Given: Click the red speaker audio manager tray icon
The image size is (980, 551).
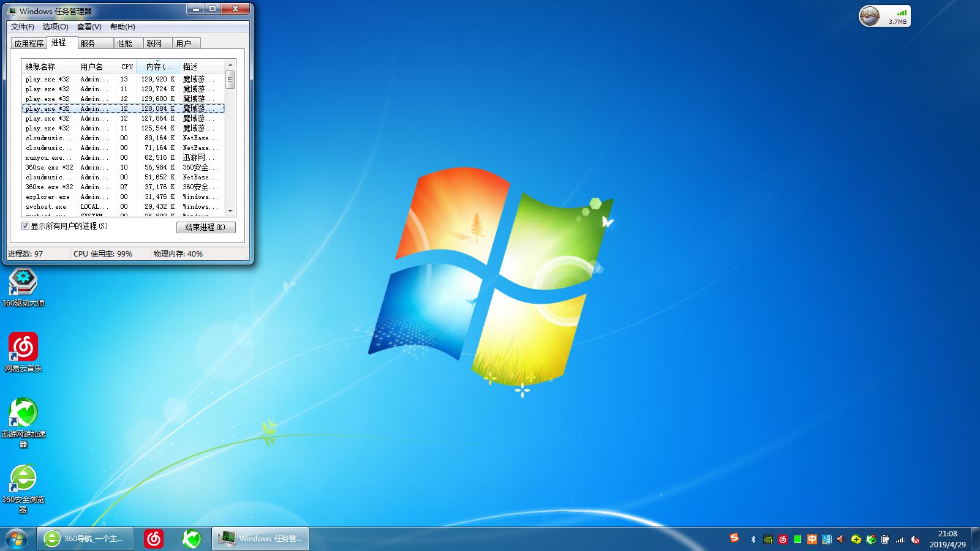Looking at the screenshot, I should 842,539.
